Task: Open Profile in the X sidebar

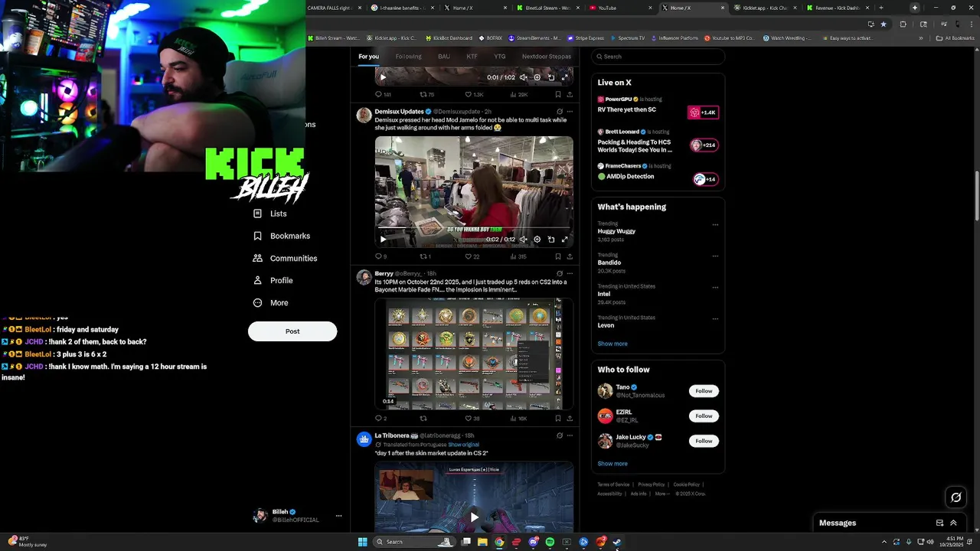Action: click(273, 280)
